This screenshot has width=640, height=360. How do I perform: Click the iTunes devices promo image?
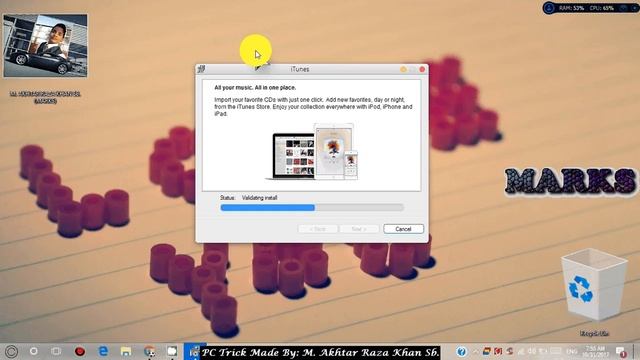312,151
